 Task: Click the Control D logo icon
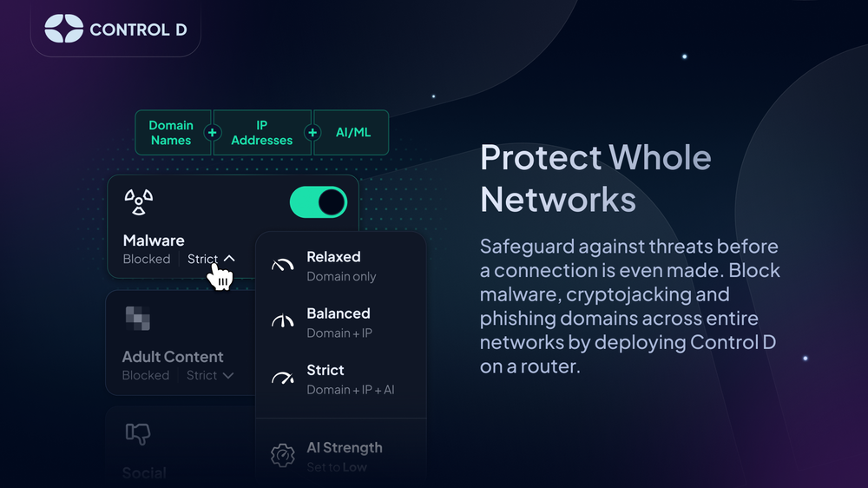pyautogui.click(x=63, y=29)
